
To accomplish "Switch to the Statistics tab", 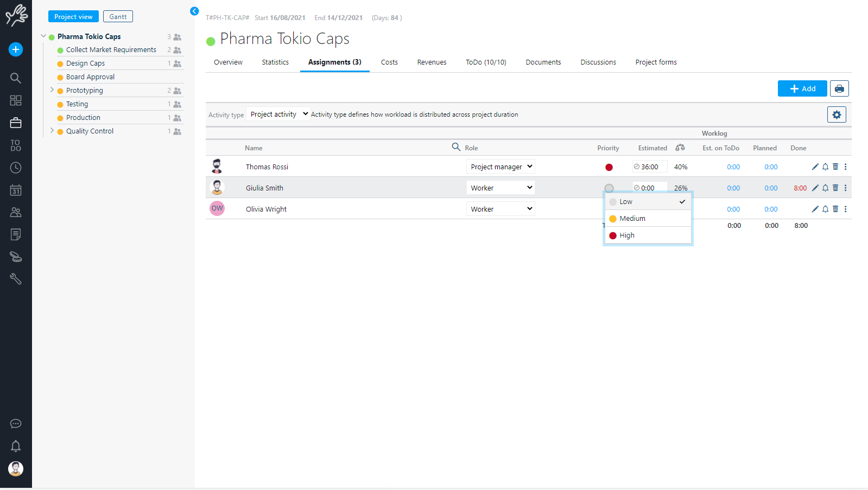I will pos(275,62).
